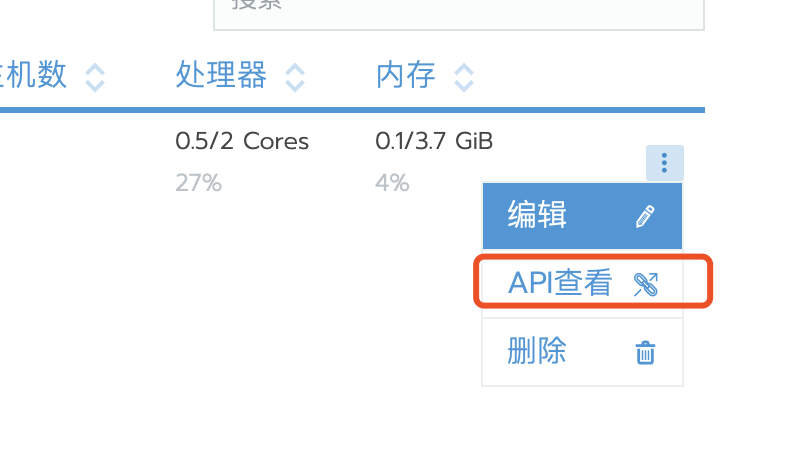Click the 0.1/3.7 GiB memory value
Viewport: 812px width, 464px height.
click(434, 142)
